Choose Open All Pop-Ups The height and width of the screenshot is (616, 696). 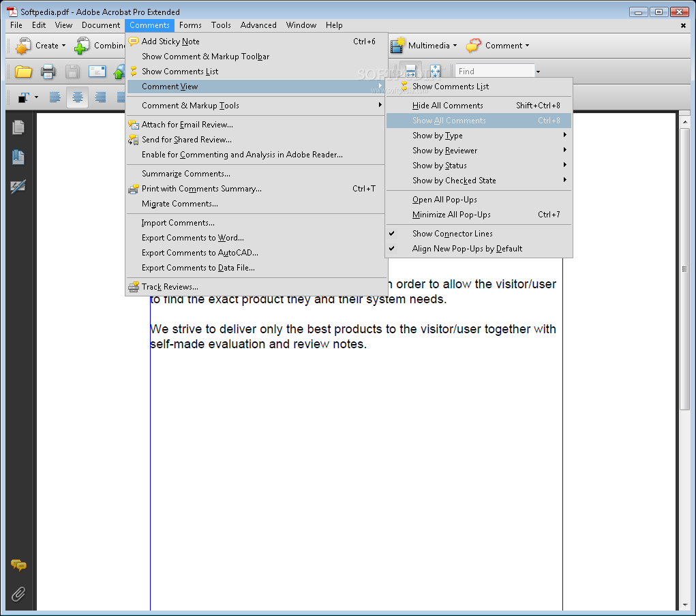coord(479,200)
